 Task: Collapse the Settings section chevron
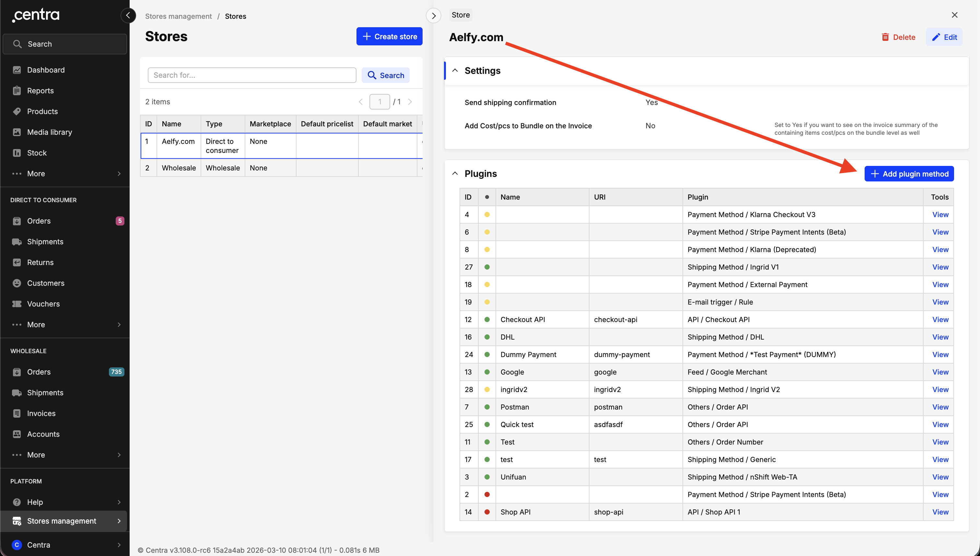pyautogui.click(x=455, y=71)
